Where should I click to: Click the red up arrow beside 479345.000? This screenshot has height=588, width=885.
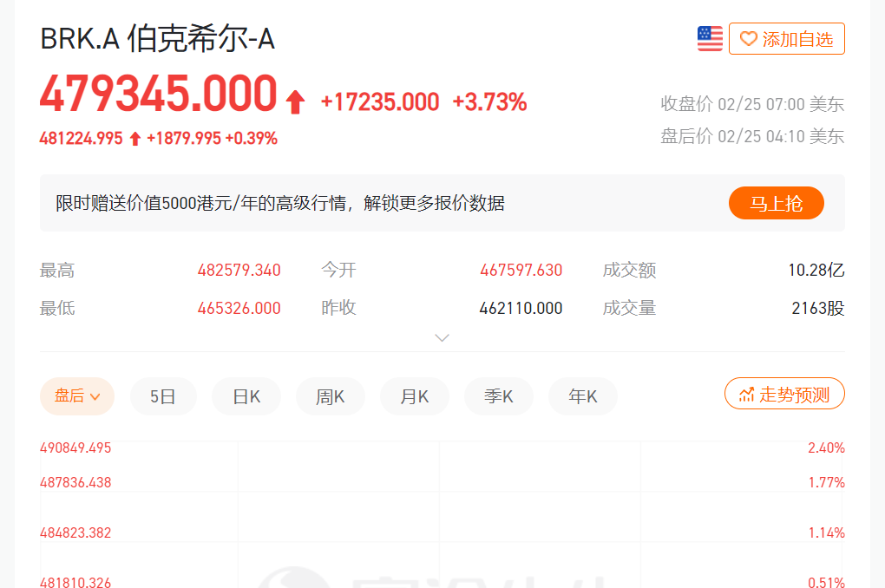295,103
